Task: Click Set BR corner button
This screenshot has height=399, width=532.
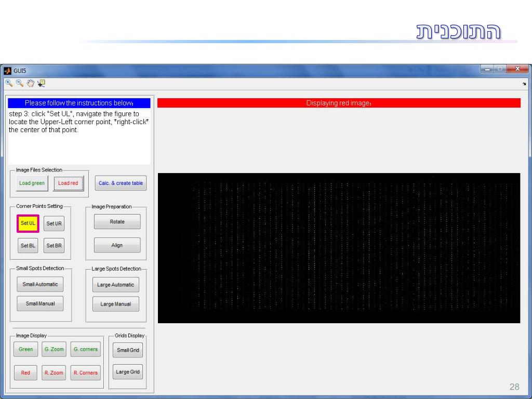Action: (54, 246)
